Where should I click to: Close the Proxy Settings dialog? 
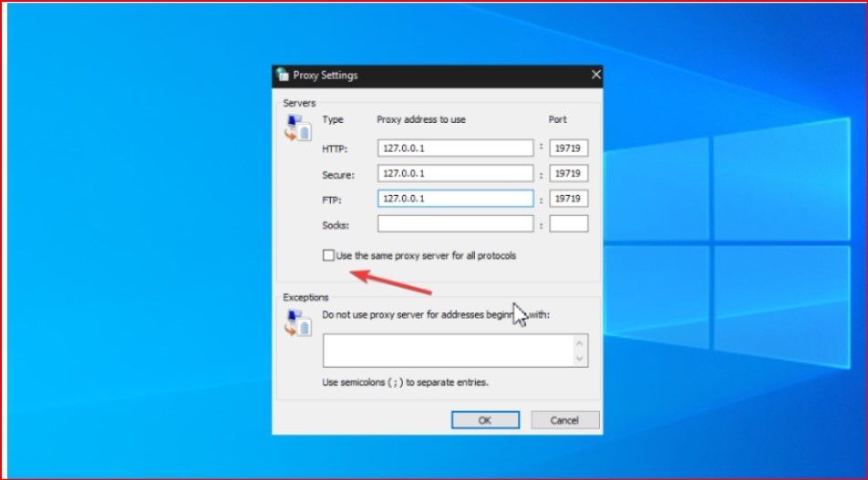(595, 75)
